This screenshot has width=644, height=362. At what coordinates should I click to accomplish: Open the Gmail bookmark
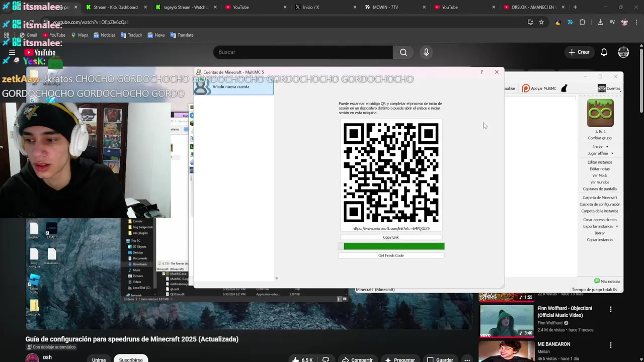pos(28,35)
